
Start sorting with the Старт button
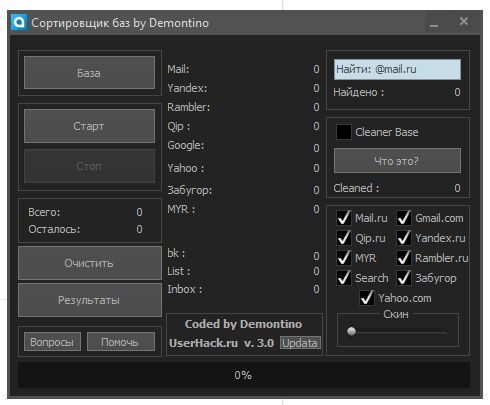click(89, 126)
